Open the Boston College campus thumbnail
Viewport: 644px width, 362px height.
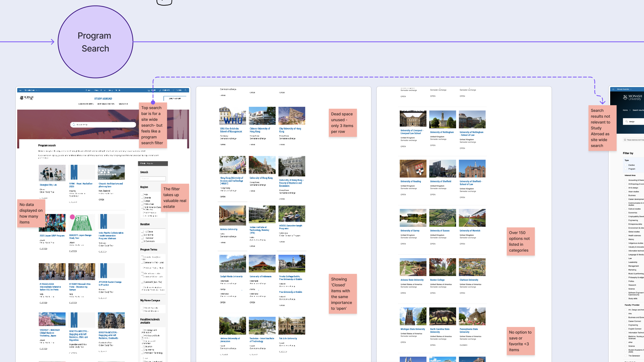click(x=442, y=267)
